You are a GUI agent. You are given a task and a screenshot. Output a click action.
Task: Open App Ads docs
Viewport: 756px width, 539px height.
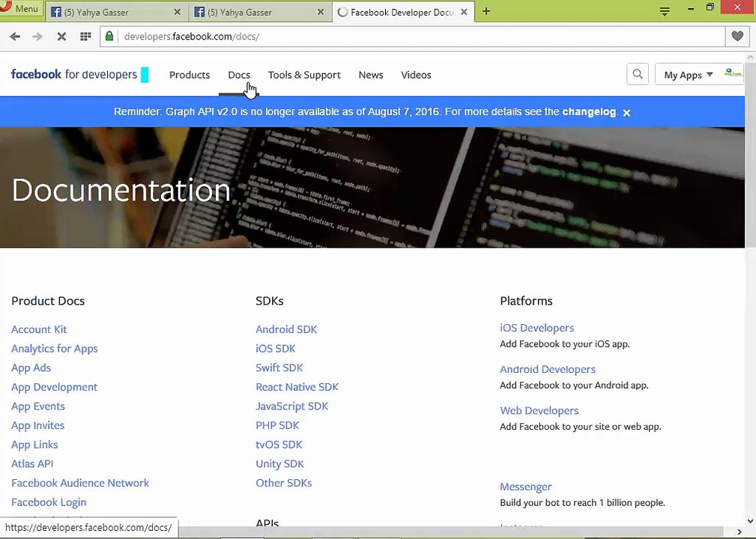[x=31, y=368]
